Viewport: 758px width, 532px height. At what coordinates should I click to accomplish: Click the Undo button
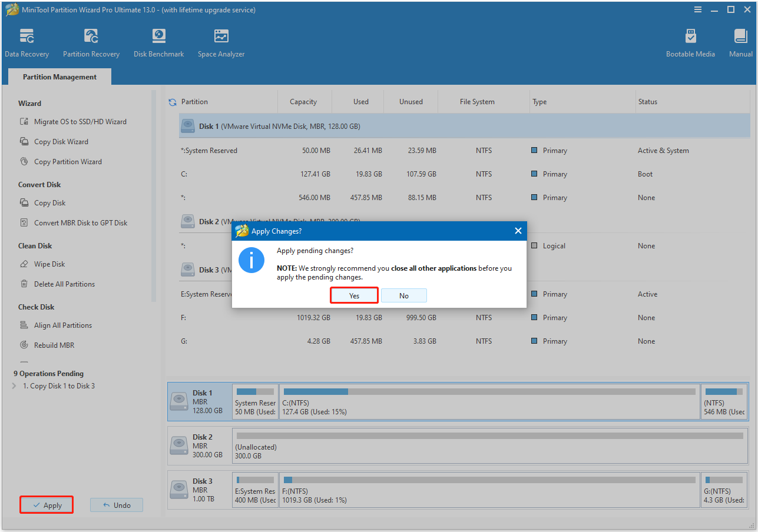point(116,504)
